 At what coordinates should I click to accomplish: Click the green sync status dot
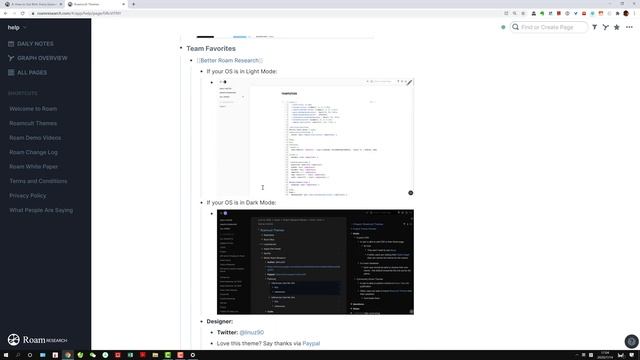503,27
